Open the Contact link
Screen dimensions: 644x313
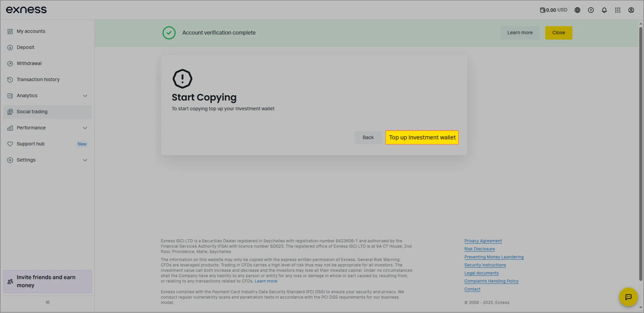[472, 289]
